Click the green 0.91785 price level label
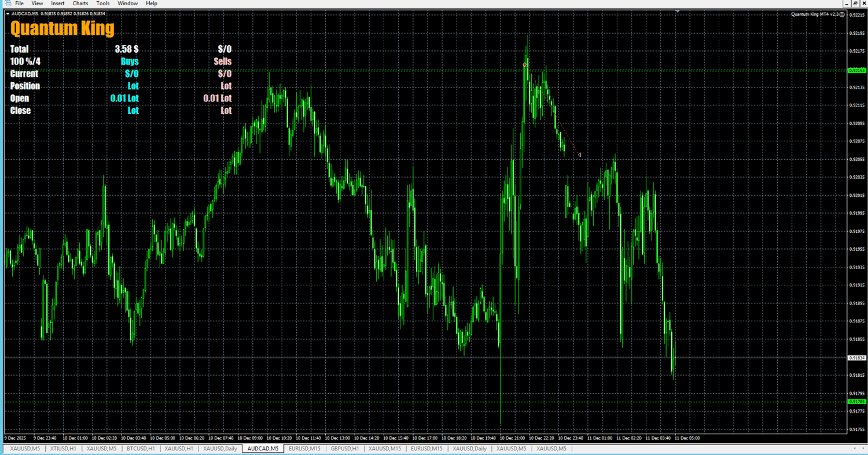Screen dimensions: 868x455 pyautogui.click(x=856, y=401)
